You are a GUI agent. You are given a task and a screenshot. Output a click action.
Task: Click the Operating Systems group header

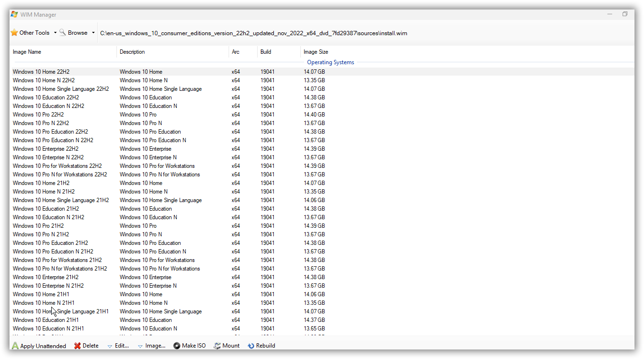[330, 62]
